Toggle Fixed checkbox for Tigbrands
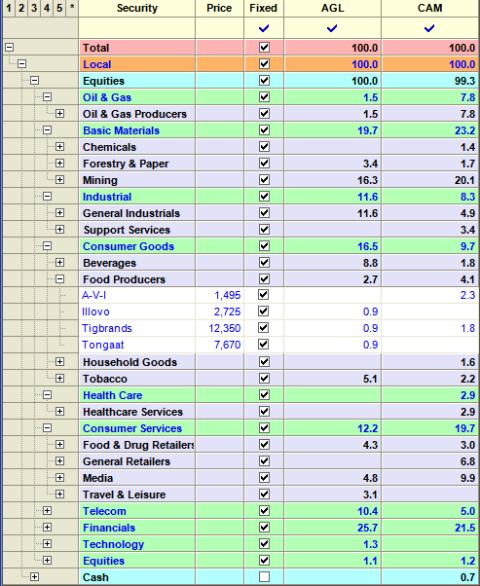The image size is (480, 586). click(x=264, y=328)
